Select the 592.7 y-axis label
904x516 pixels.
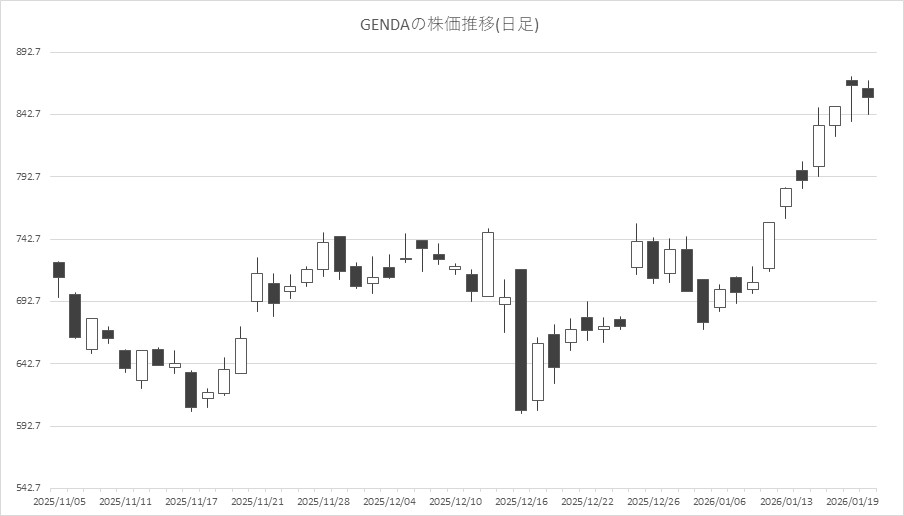[27, 426]
